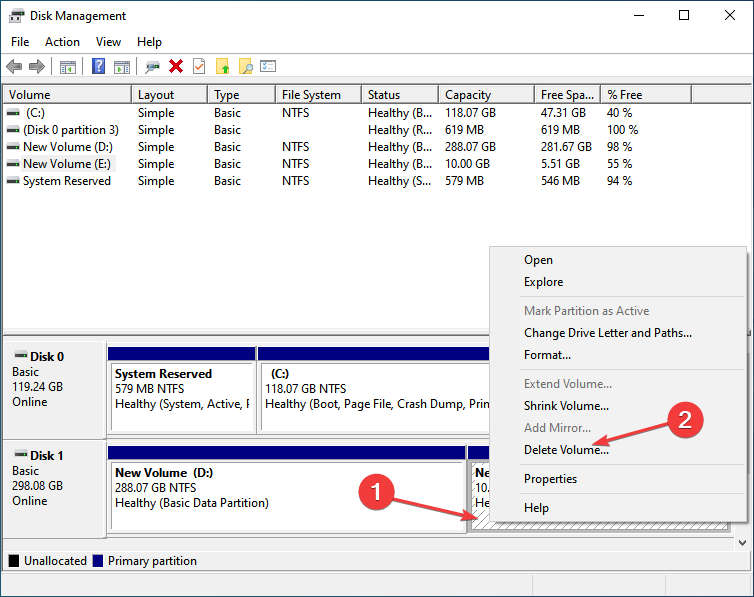Click the 281.67 GB free space cell
The image size is (754, 597).
click(x=566, y=147)
